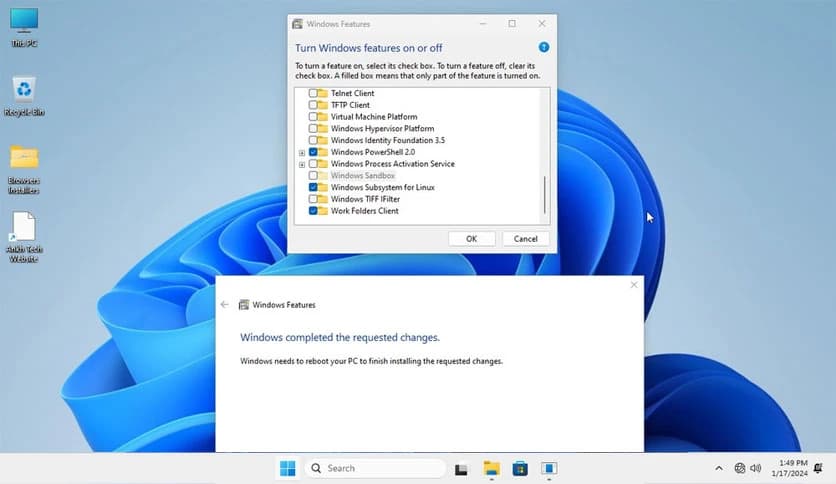Select the Windows Subsystem for Linux label
This screenshot has width=836, height=484.
(x=383, y=187)
